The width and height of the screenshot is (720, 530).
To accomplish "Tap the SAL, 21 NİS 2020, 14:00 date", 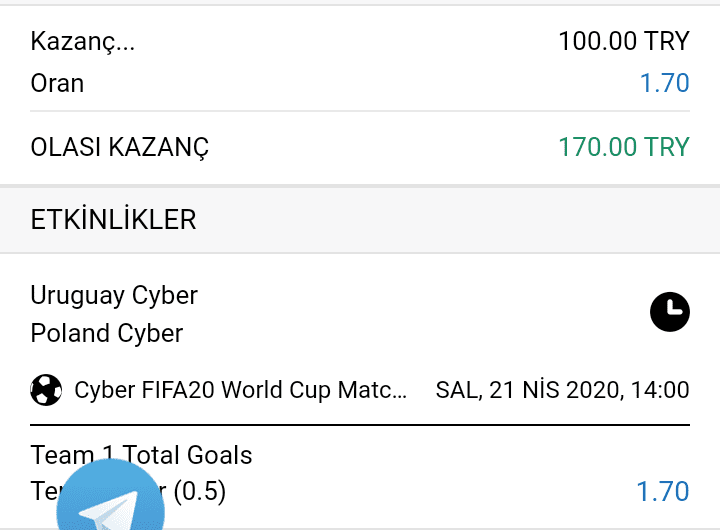I will (x=562, y=390).
